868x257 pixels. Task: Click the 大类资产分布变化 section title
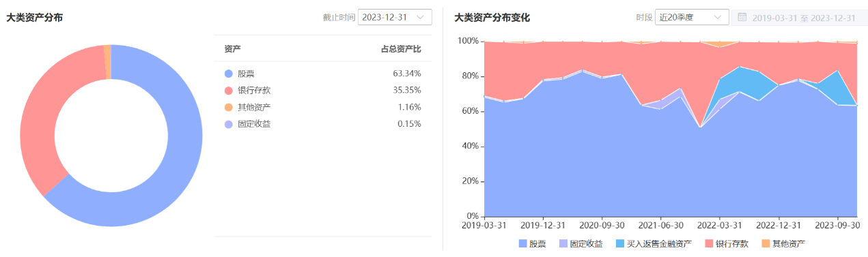pos(492,17)
